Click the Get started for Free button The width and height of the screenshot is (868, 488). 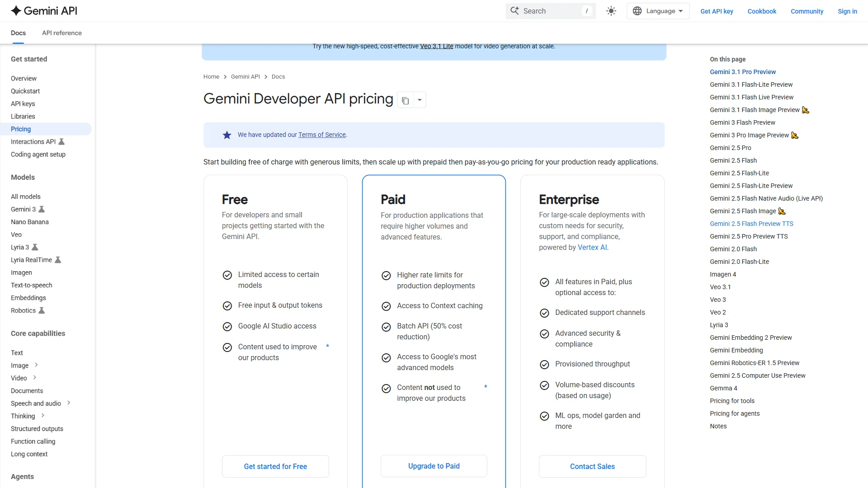(x=275, y=466)
